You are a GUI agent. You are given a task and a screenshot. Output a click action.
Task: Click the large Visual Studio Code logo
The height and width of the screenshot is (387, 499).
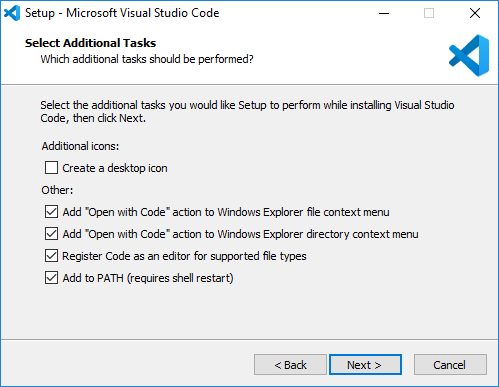tap(469, 55)
